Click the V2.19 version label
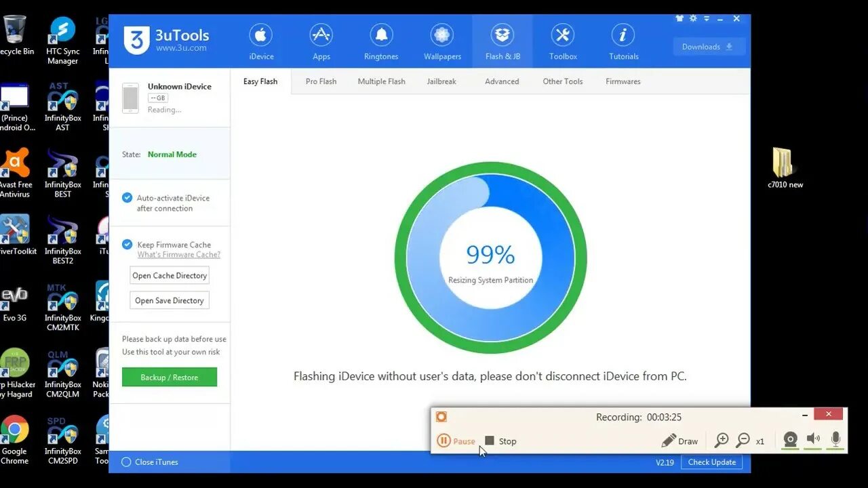 665,462
